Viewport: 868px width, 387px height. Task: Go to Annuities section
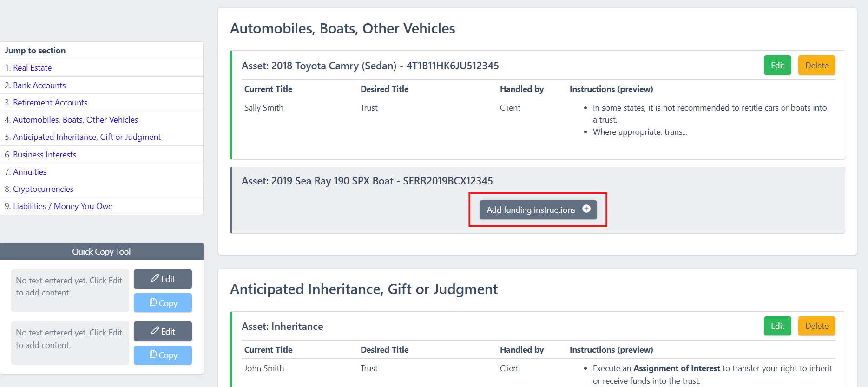[30, 172]
